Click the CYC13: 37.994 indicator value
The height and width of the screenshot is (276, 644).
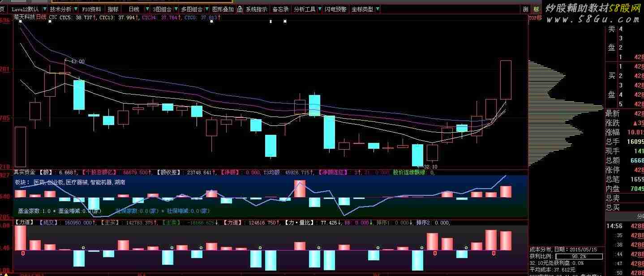click(119, 17)
